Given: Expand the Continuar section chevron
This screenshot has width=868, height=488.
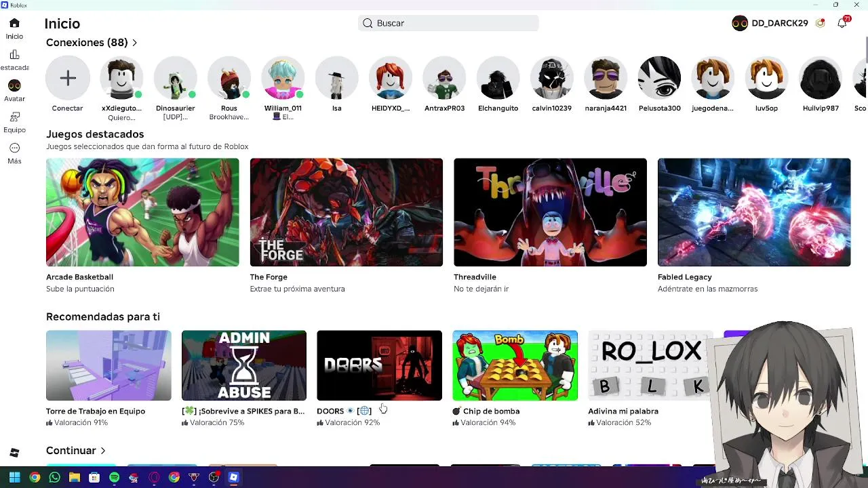Looking at the screenshot, I should 103,451.
